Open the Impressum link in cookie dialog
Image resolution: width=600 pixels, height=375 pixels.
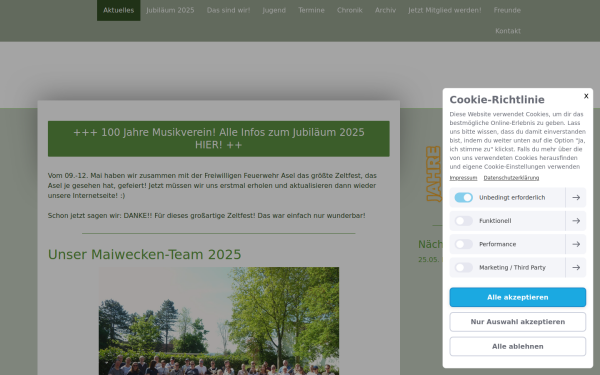click(463, 178)
